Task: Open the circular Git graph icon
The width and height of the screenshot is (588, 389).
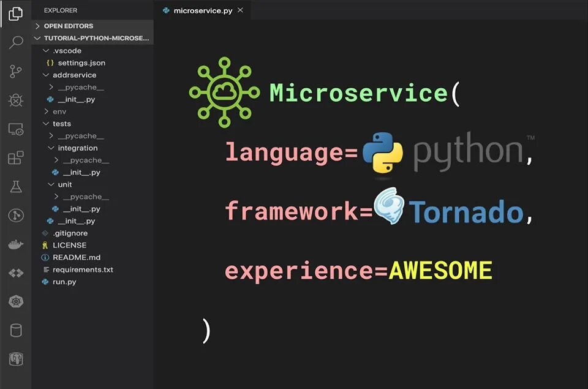Action: tap(15, 215)
